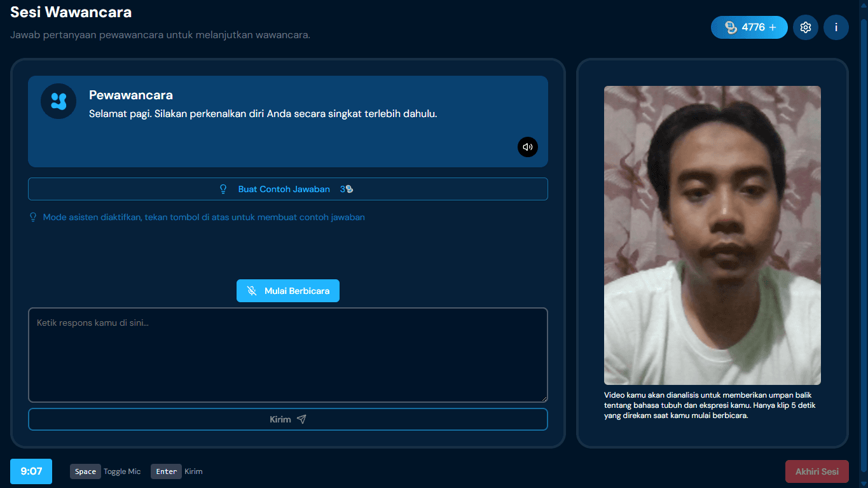This screenshot has height=488, width=868.
Task: Open the info icon button
Action: (836, 27)
